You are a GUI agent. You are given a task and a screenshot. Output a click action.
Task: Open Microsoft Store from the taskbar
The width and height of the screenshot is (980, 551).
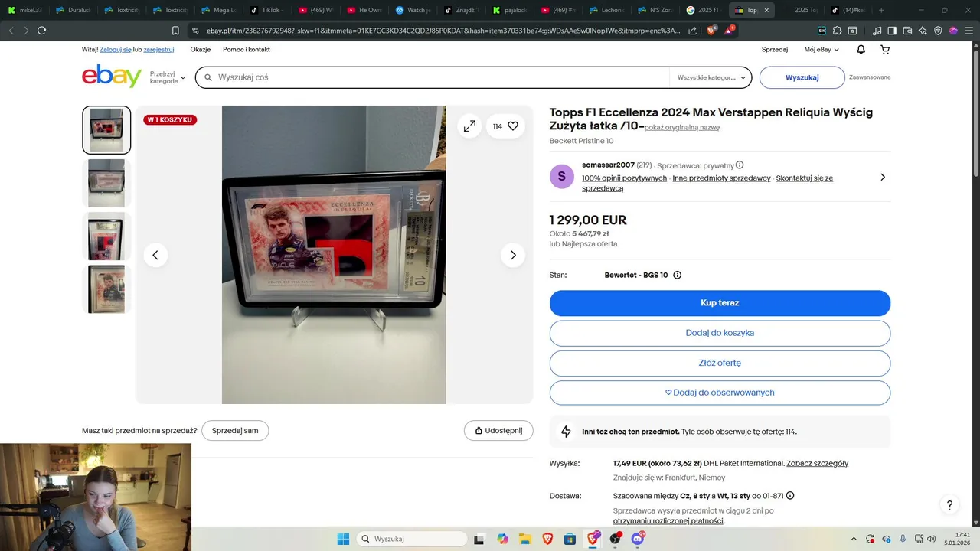570,539
